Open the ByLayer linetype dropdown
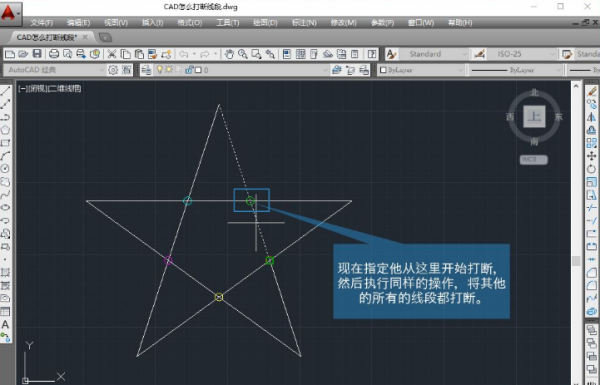This screenshot has height=385, width=600. [559, 70]
